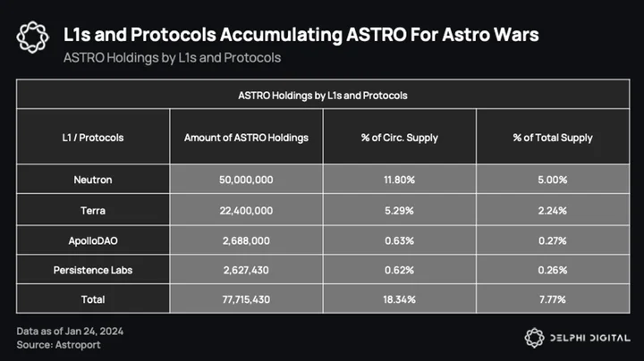Click the 7.77% total supply cell
The height and width of the screenshot is (361, 644).
[553, 299]
